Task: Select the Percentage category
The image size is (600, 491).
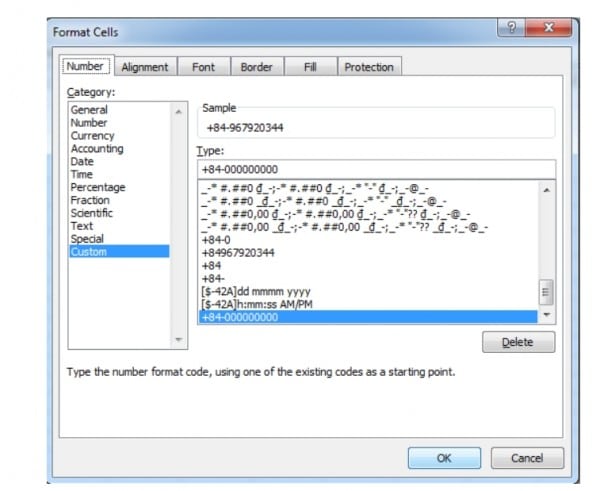Action: pos(119,188)
